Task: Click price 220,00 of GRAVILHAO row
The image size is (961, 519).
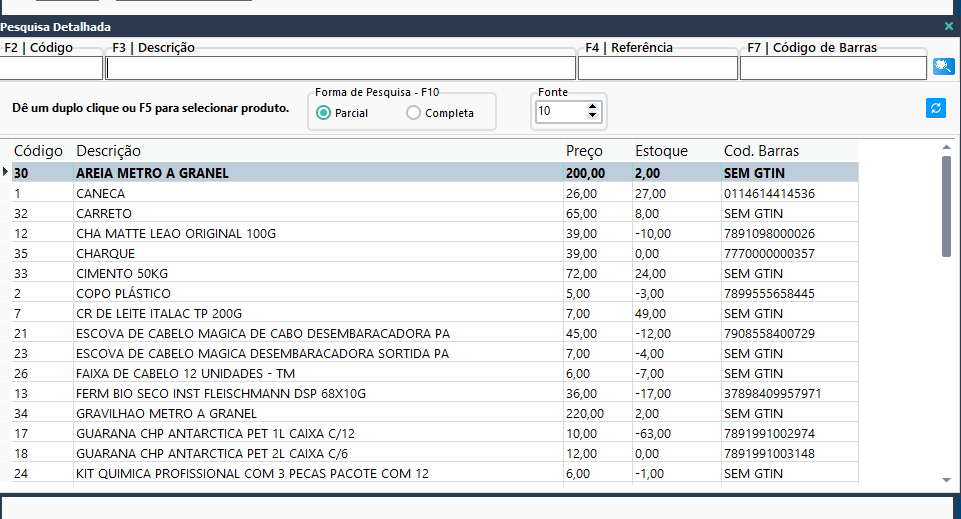Action: pyautogui.click(x=598, y=414)
